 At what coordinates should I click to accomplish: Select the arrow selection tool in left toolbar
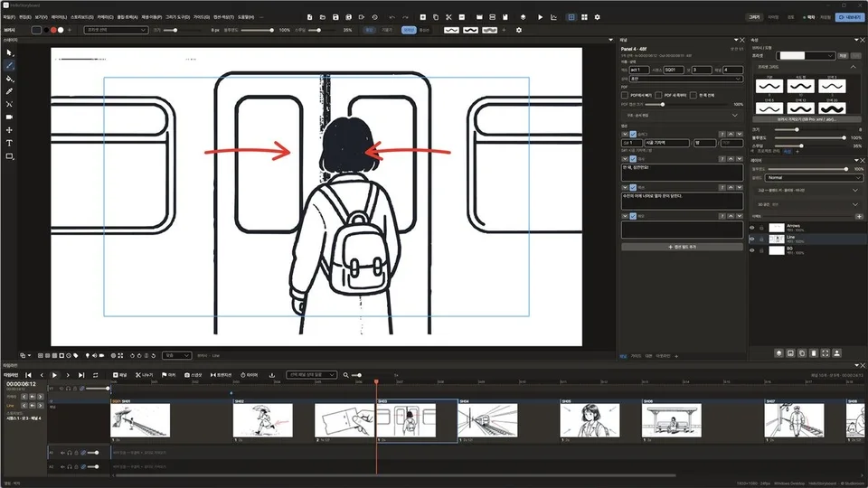coord(9,52)
